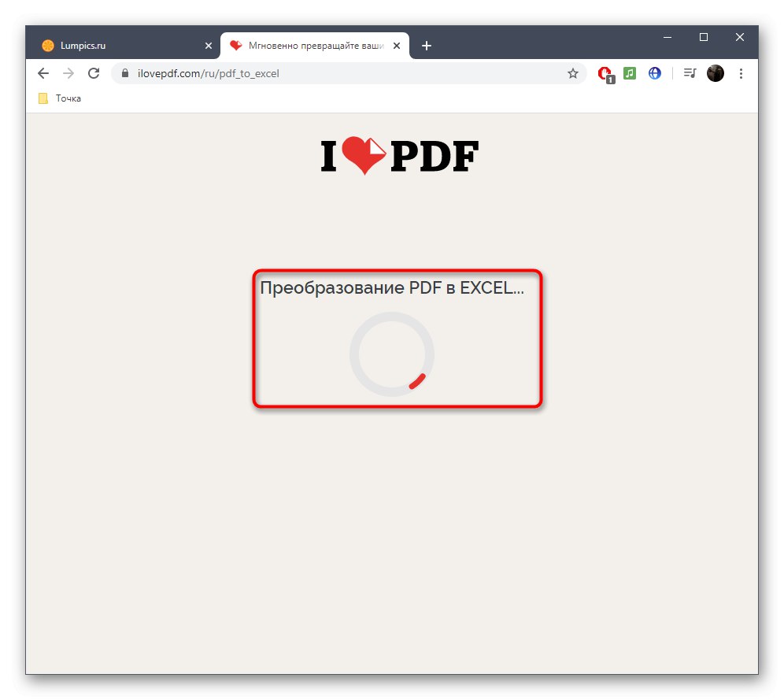Click the green music note extension icon
This screenshot has width=784, height=700.
pos(630,73)
